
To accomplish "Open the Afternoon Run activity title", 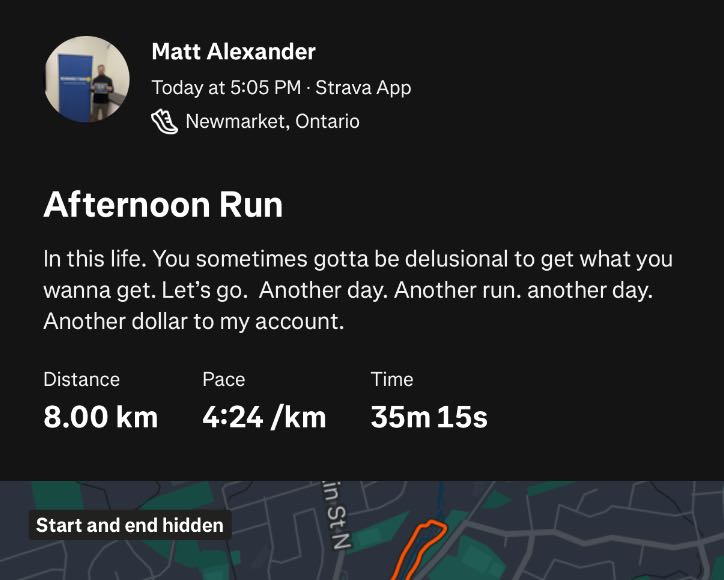I will [163, 205].
